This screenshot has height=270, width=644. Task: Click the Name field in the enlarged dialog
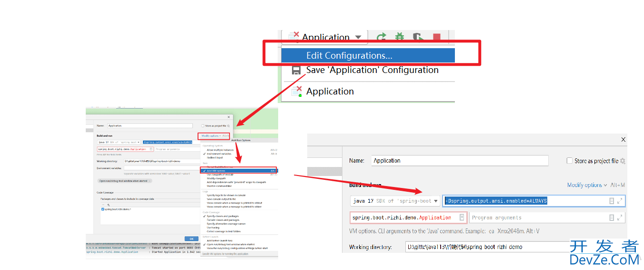(x=460, y=161)
